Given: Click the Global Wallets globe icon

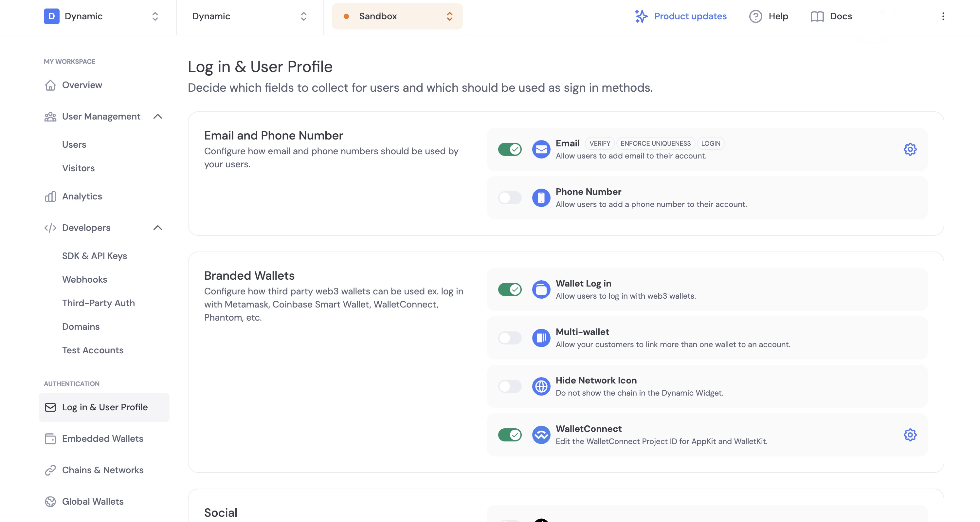Looking at the screenshot, I should pyautogui.click(x=50, y=501).
